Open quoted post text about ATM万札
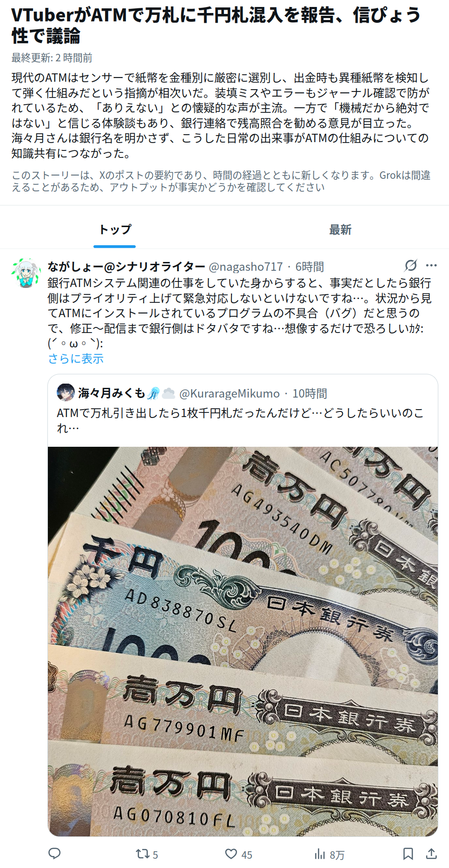 pyautogui.click(x=240, y=420)
